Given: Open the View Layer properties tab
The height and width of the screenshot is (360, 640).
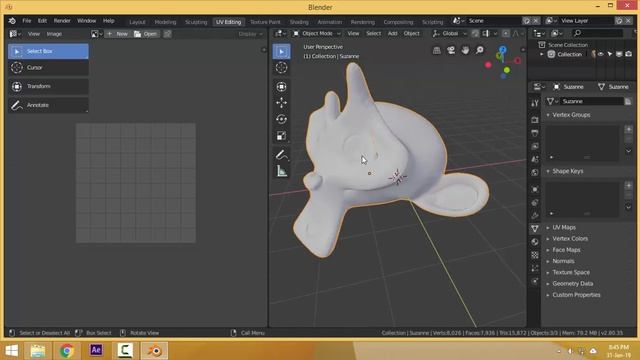Looking at the screenshot, I should [x=535, y=146].
